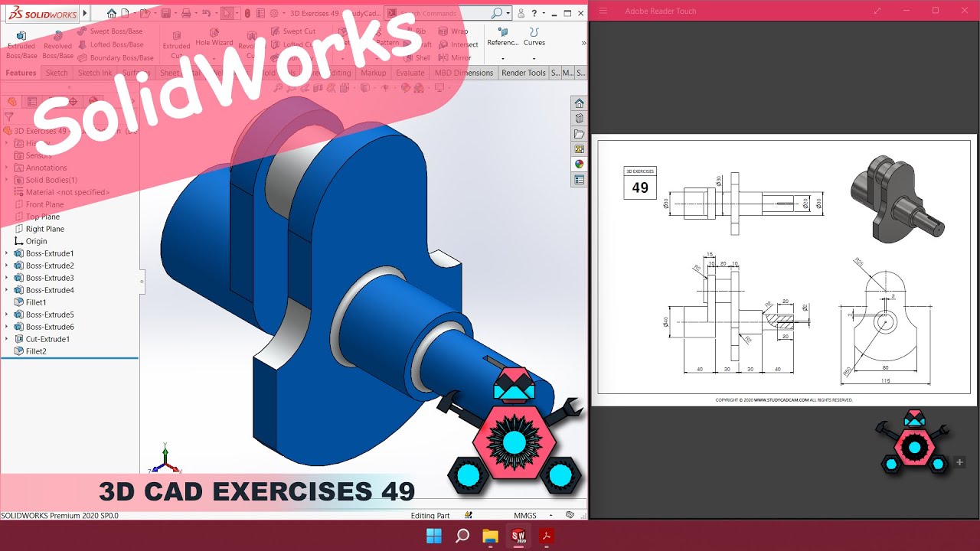Open Reference Geometry tool
The height and width of the screenshot is (551, 980).
click(503, 37)
